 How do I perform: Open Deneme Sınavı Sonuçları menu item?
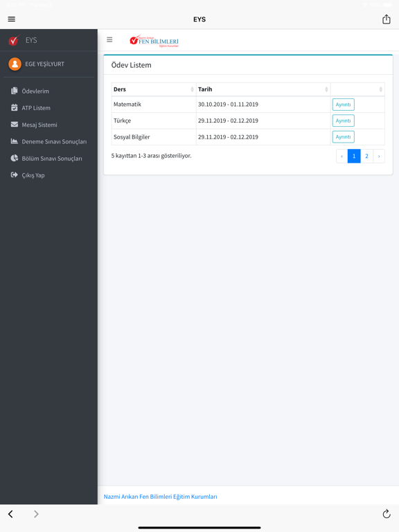coord(49,141)
